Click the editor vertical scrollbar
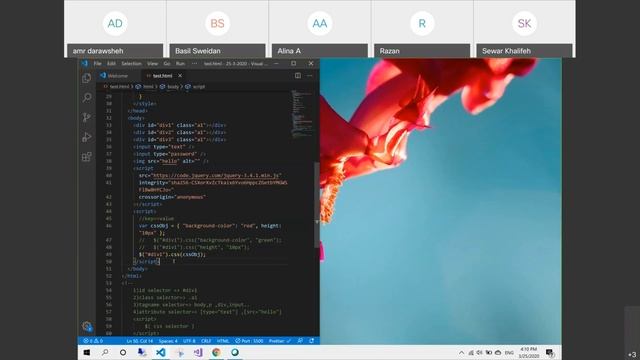 [317, 204]
